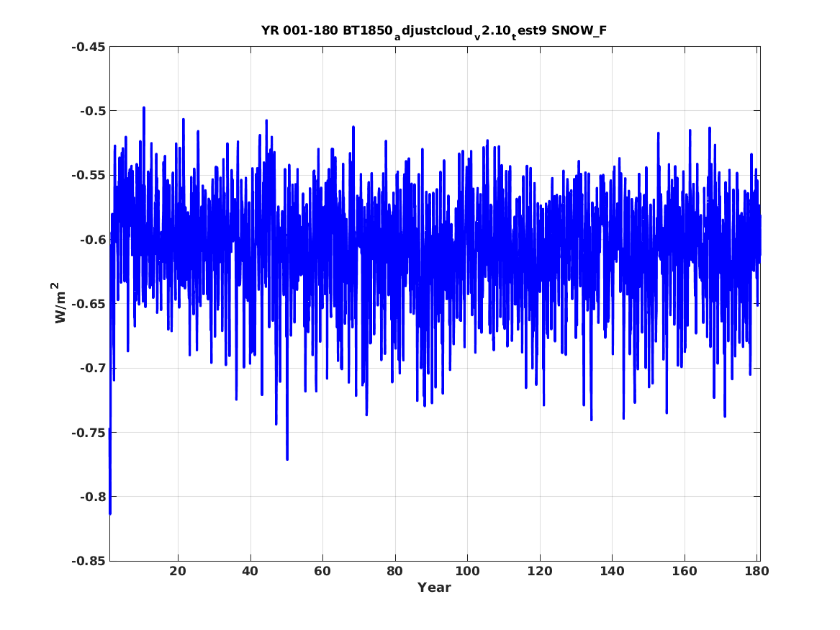Click the lowest data spike near year 1
The height and width of the screenshot is (630, 840).
pos(110,513)
